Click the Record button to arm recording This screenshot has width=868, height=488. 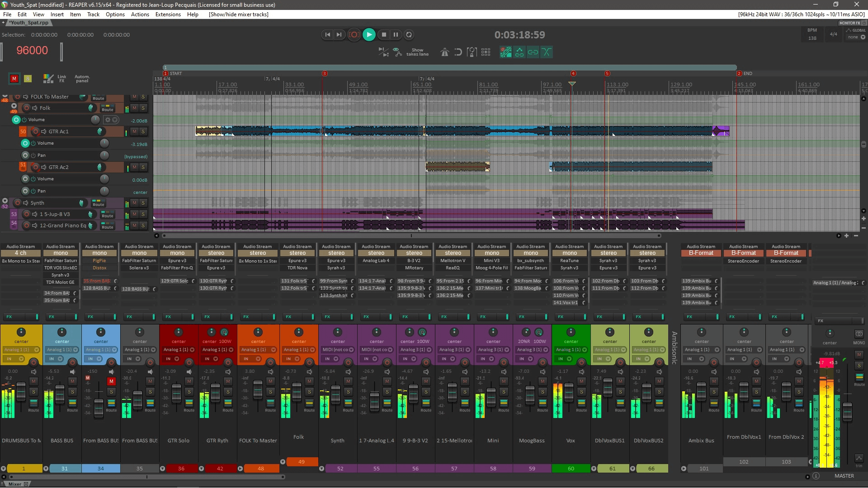pyautogui.click(x=354, y=34)
